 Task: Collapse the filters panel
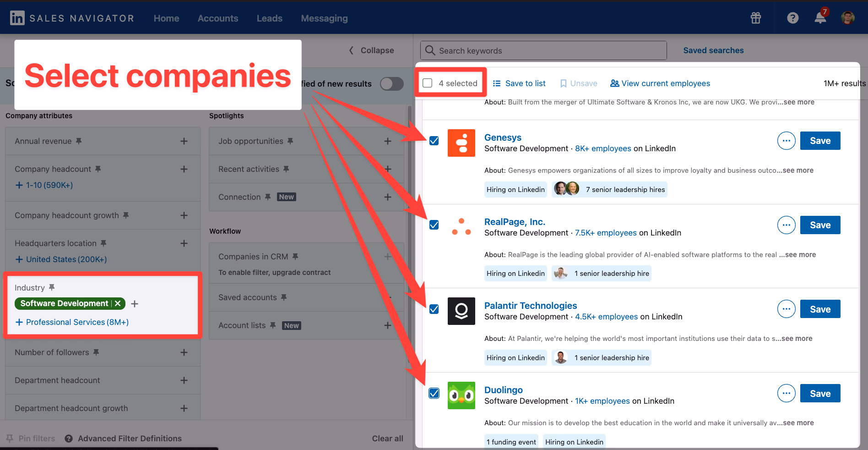pyautogui.click(x=372, y=50)
